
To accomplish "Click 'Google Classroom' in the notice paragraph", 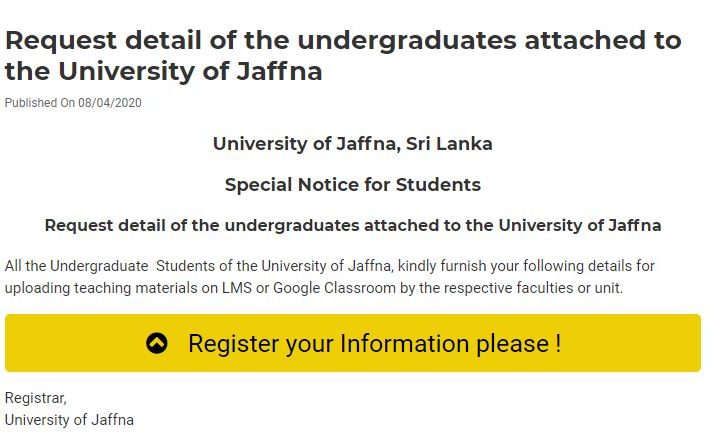I will point(334,288).
